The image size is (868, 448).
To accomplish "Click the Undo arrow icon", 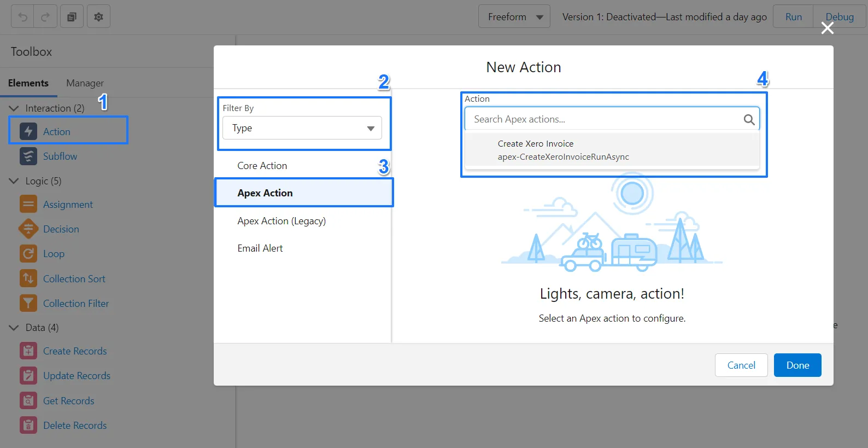I will tap(22, 16).
